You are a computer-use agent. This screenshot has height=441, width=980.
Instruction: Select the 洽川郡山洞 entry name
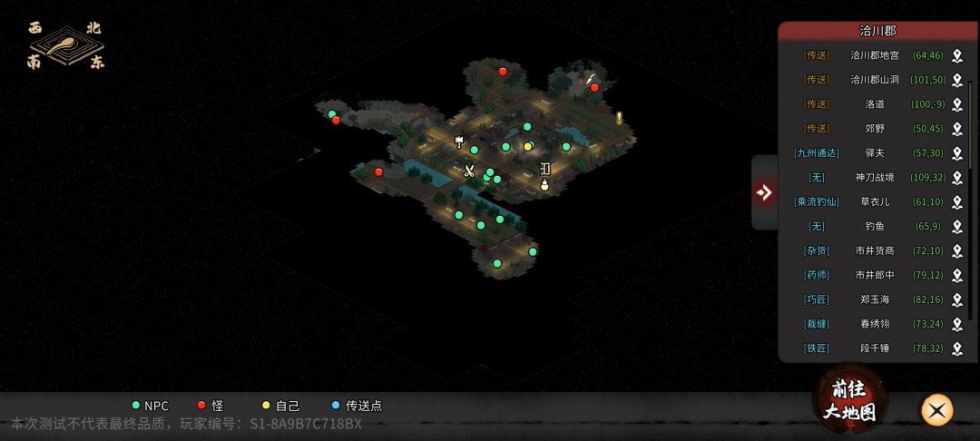click(875, 80)
